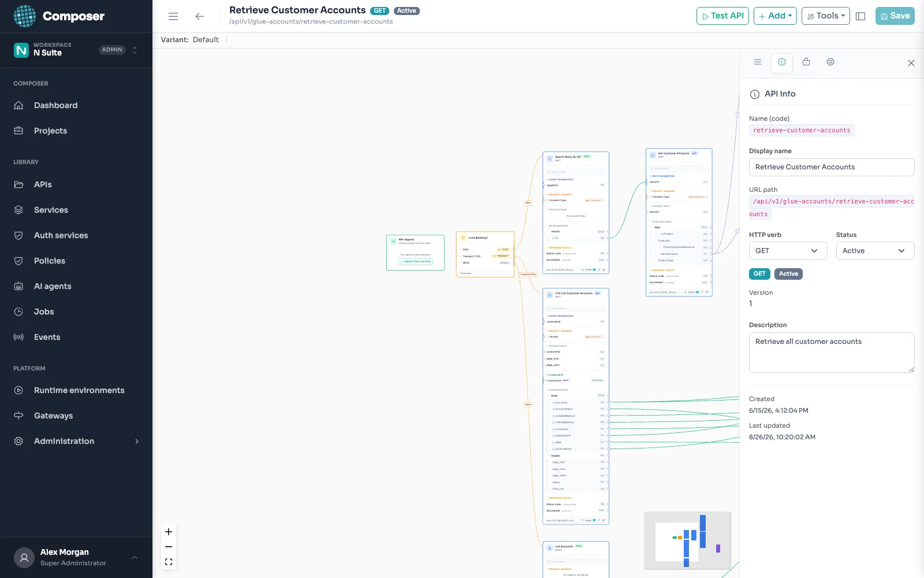The height and width of the screenshot is (578, 924).
Task: Switch to the lock security tab icon
Action: tap(806, 62)
